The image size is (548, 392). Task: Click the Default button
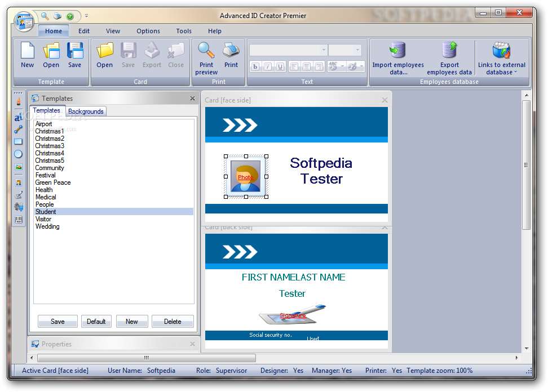click(x=96, y=322)
